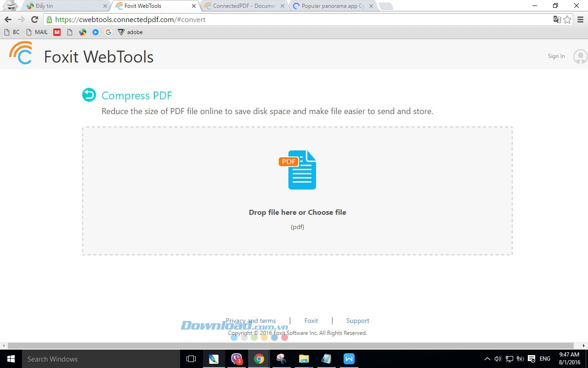Click the translate icon in address bar
The image size is (588, 368).
pyautogui.click(x=557, y=19)
